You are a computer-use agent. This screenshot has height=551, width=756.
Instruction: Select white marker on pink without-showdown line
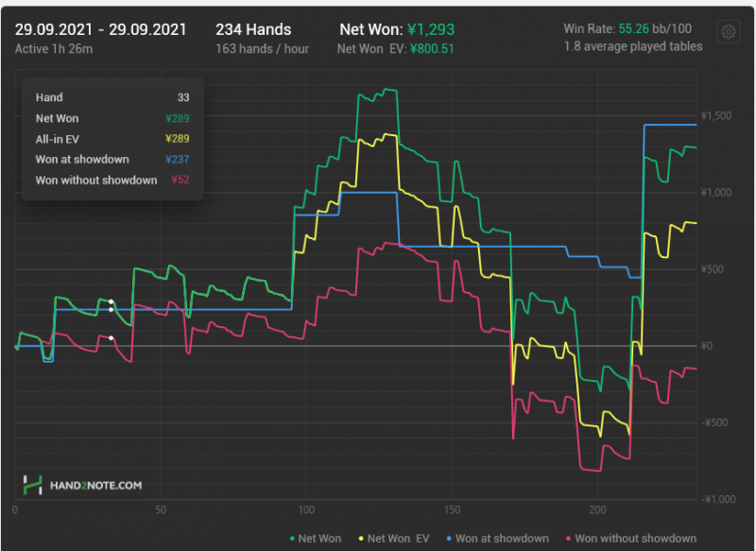click(x=111, y=337)
